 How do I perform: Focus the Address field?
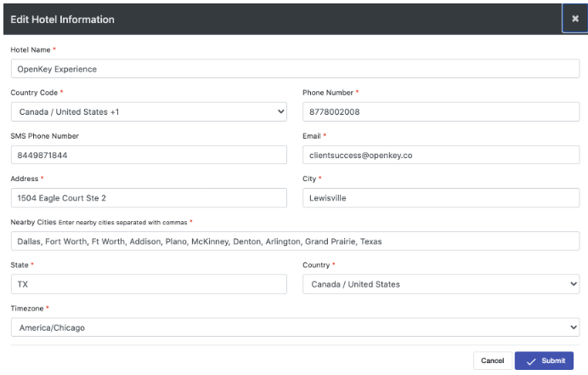point(149,198)
